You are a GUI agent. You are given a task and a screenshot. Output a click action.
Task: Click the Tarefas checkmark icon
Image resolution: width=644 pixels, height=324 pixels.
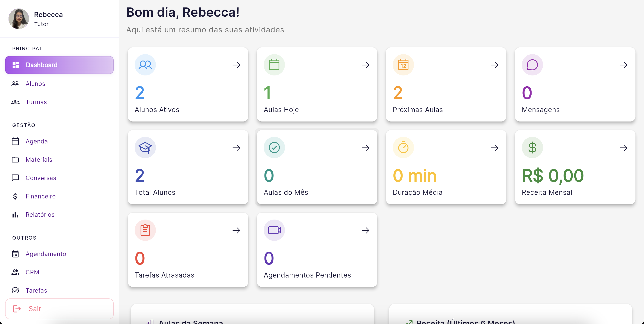click(x=16, y=290)
